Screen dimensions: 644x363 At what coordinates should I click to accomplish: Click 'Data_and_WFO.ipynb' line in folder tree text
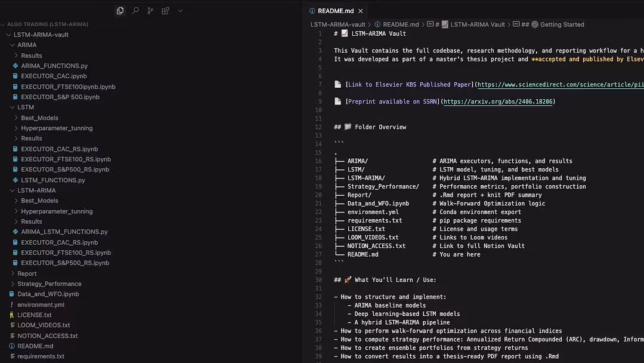(378, 204)
